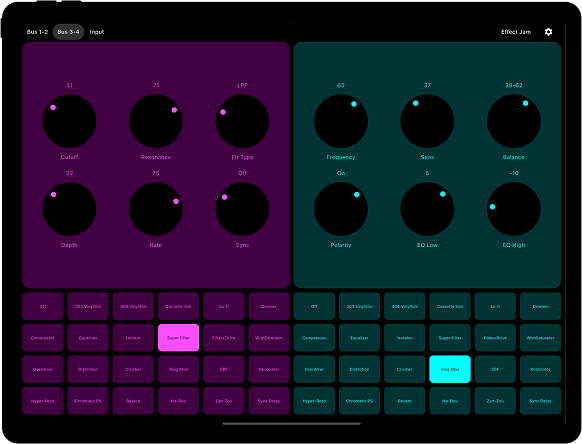Select Hyper-Reso in the magenta grid

(43, 401)
